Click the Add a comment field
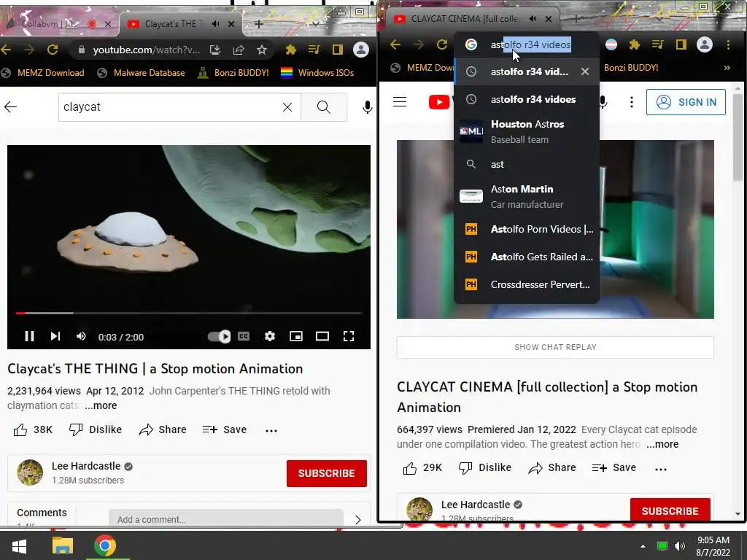The width and height of the screenshot is (747, 560). pos(226,519)
